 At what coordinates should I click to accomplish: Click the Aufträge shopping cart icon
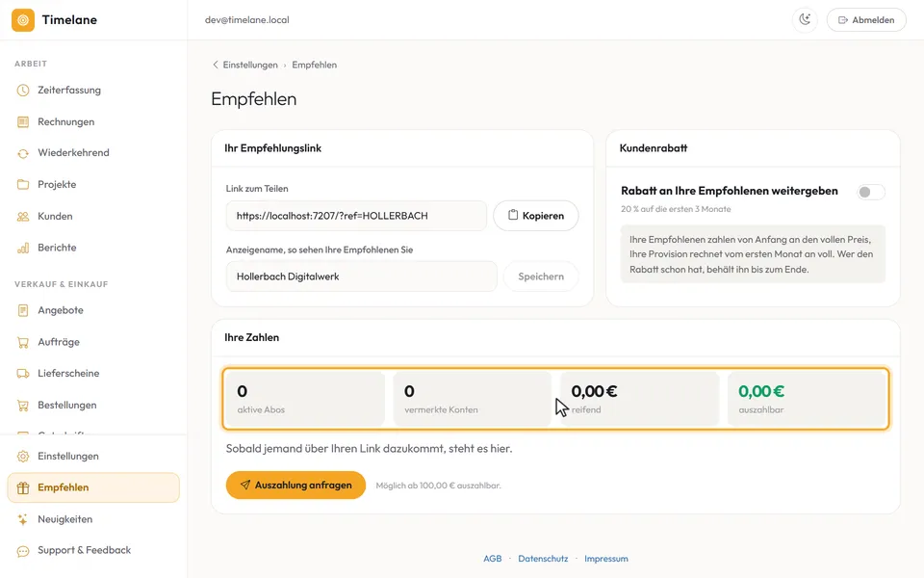pos(23,342)
